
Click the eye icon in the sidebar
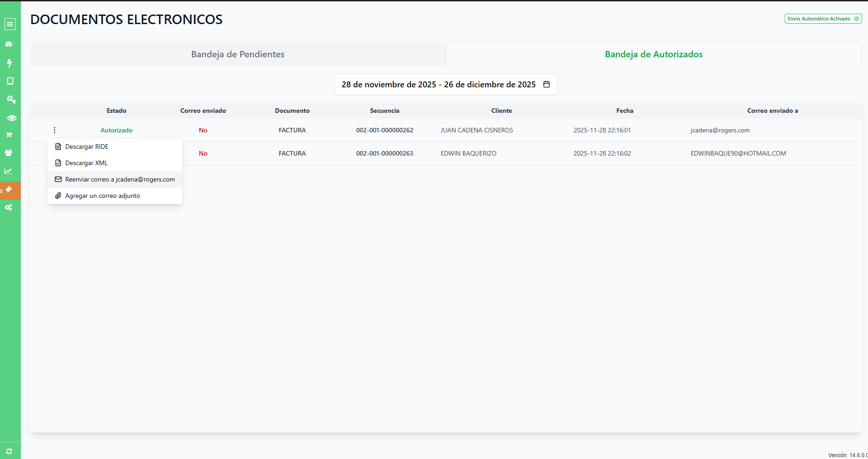[x=12, y=118]
